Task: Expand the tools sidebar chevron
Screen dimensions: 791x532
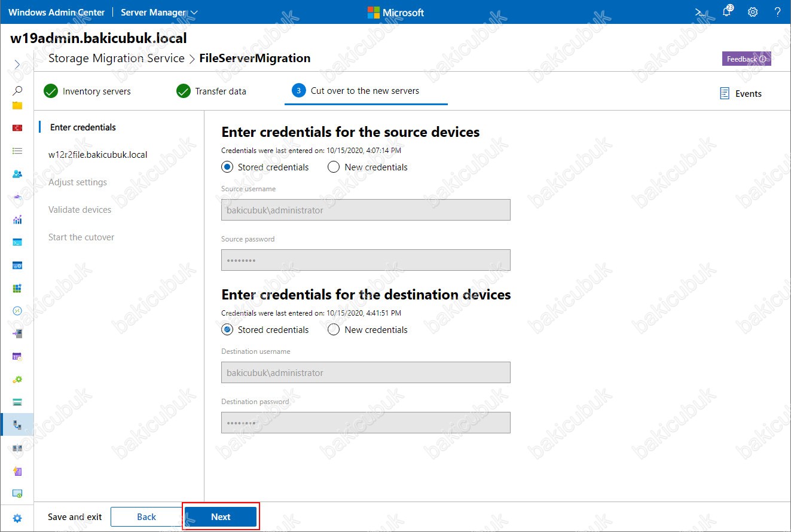Action: point(17,64)
